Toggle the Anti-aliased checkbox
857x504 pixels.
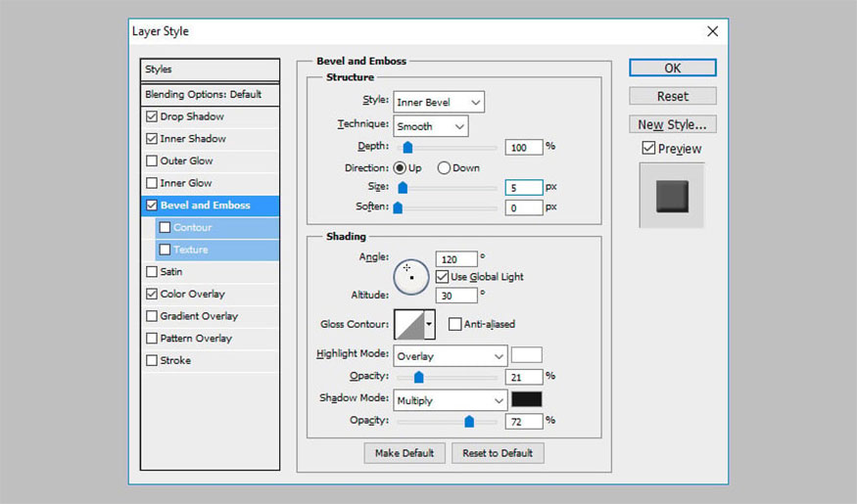pyautogui.click(x=455, y=324)
